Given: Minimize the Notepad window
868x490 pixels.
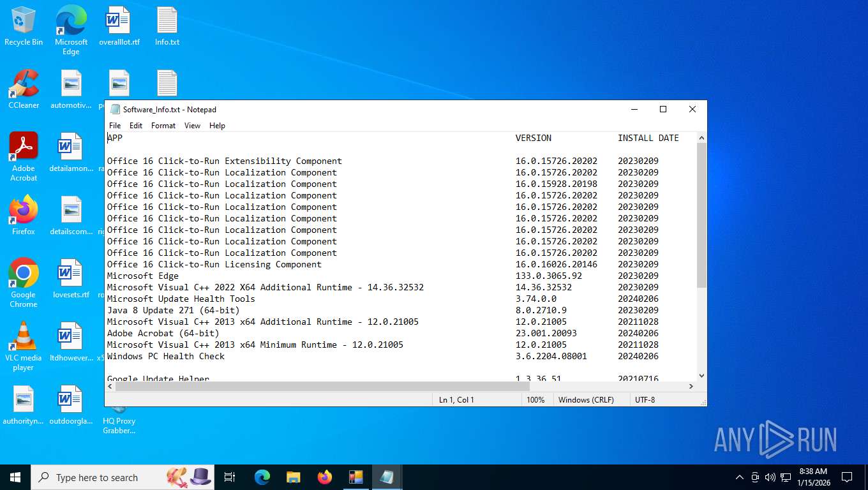Looking at the screenshot, I should 634,109.
